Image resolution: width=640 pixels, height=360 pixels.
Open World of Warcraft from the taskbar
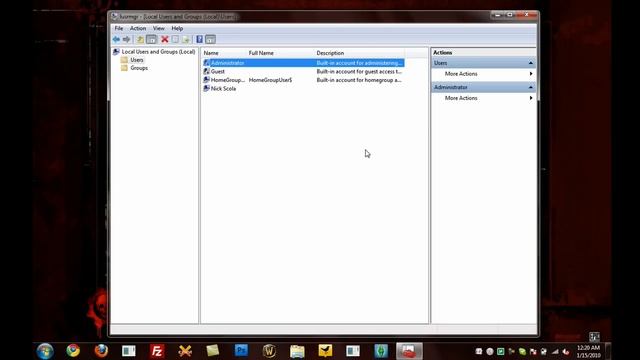[269, 351]
